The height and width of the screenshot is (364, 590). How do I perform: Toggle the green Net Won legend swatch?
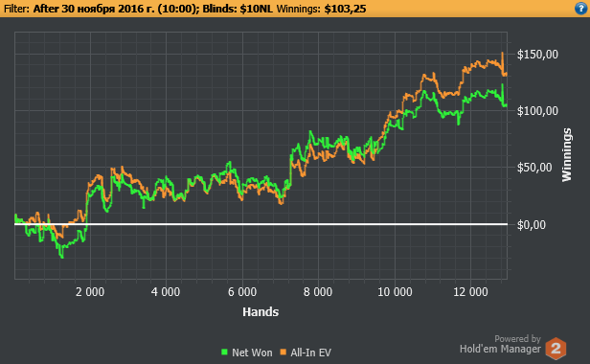[225, 353]
